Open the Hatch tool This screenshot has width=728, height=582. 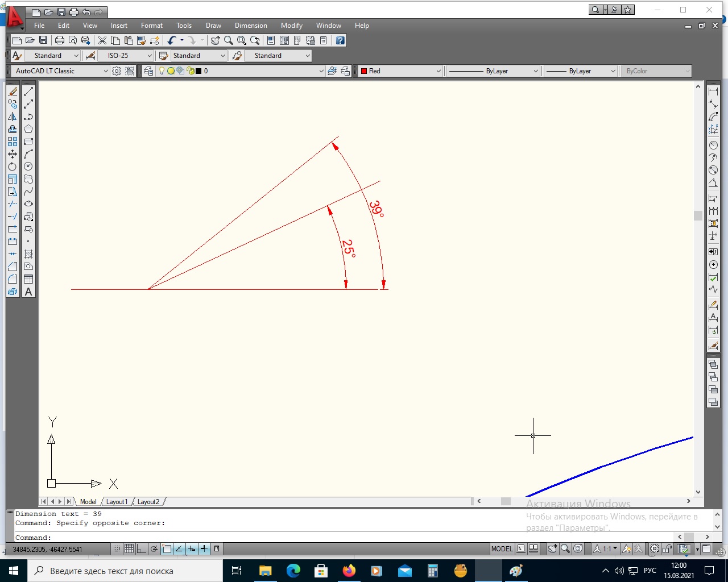pos(28,254)
